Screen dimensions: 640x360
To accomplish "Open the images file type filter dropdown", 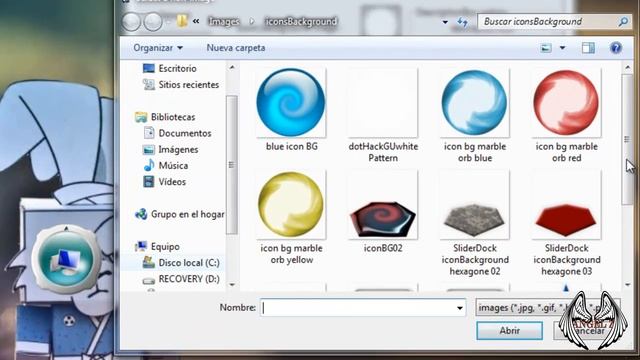I will click(547, 308).
